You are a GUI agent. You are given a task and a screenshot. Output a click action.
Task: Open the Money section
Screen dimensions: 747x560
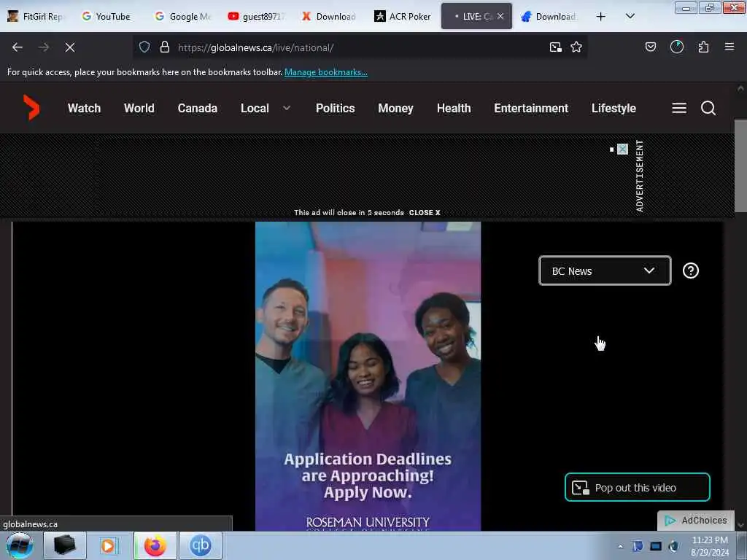click(x=396, y=108)
